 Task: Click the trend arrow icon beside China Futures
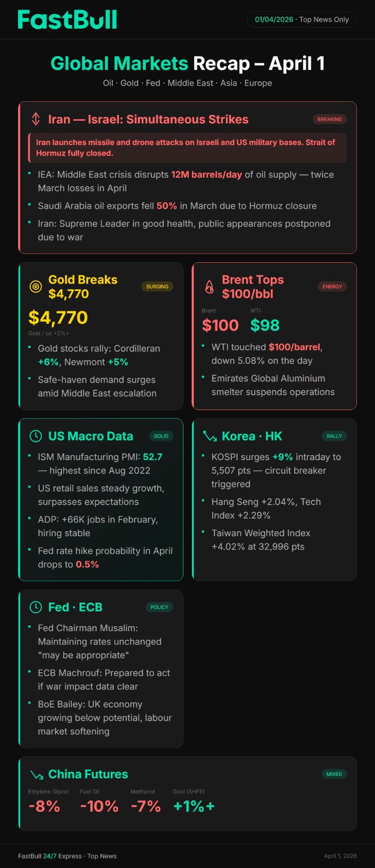36,774
